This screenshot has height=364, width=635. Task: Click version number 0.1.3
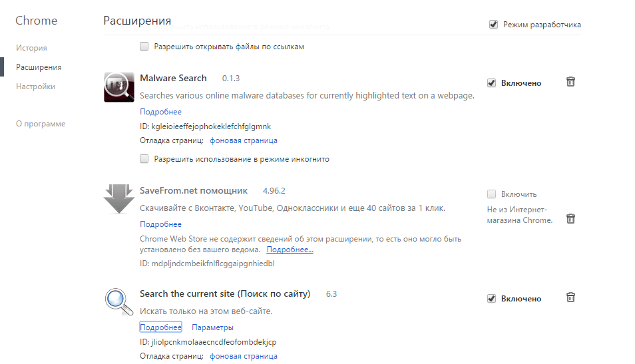[x=231, y=78]
